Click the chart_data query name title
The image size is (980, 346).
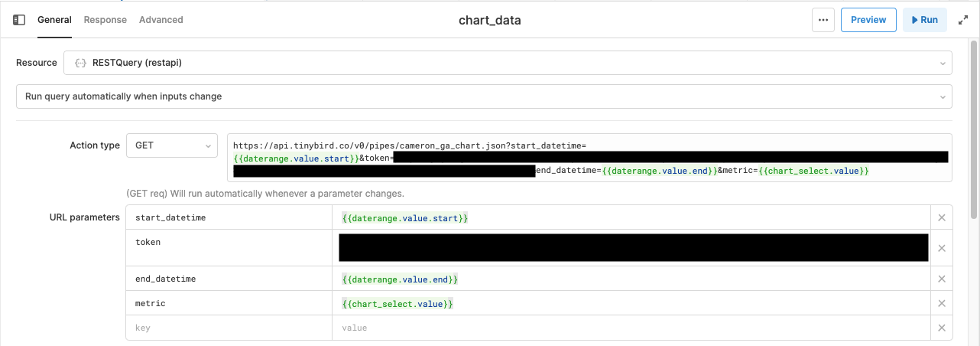coord(489,21)
